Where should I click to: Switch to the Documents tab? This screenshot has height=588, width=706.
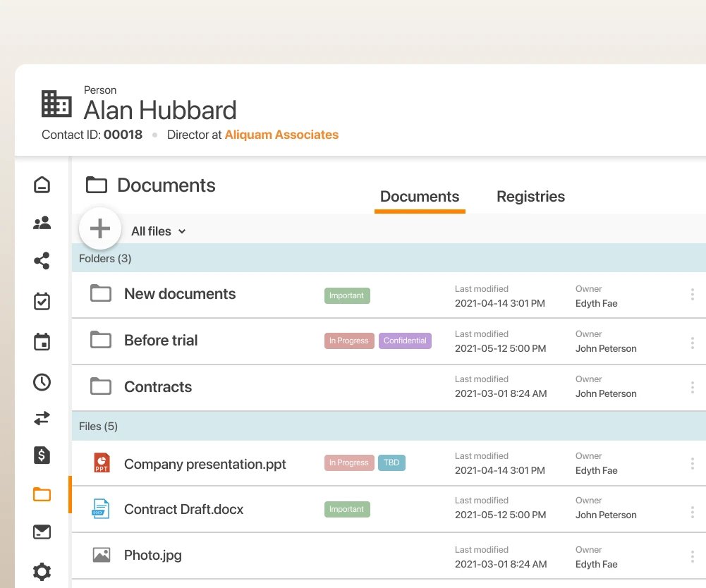coord(420,197)
